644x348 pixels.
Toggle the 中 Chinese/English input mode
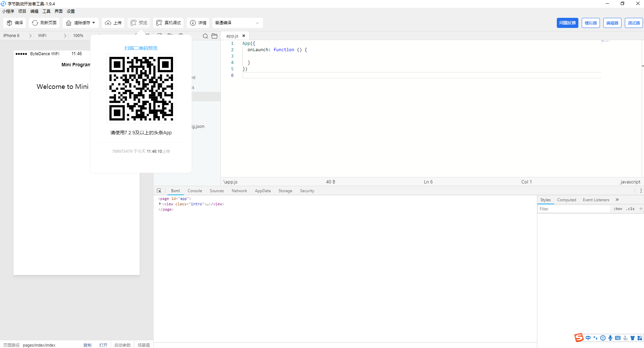pyautogui.click(x=588, y=338)
